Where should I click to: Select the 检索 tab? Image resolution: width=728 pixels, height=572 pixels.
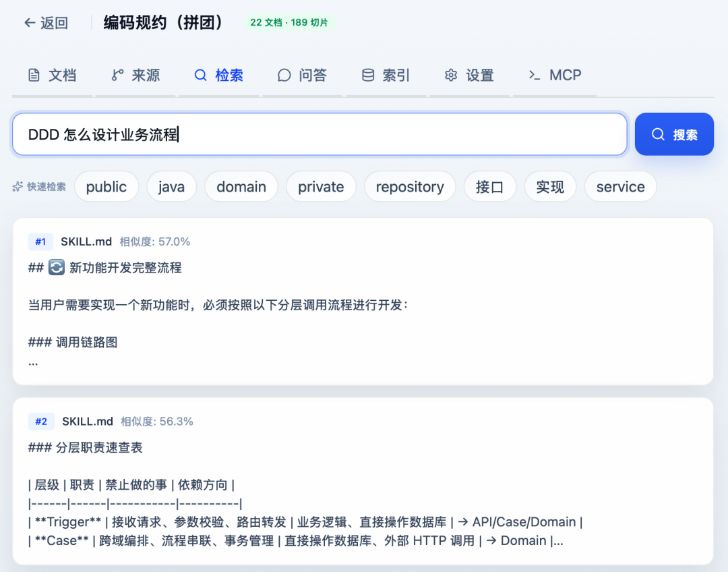[219, 76]
